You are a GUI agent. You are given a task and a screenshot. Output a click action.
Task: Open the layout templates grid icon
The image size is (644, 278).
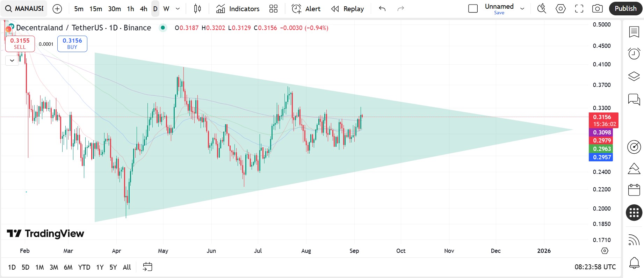tap(274, 9)
